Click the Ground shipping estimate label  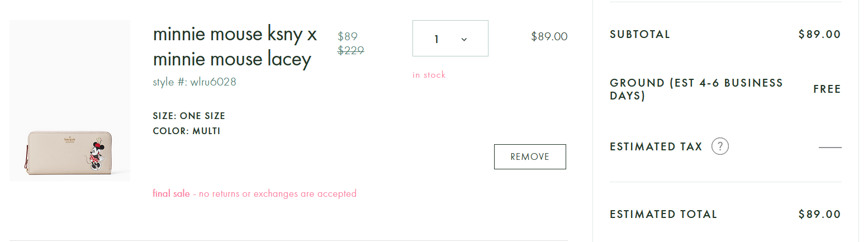click(x=696, y=89)
